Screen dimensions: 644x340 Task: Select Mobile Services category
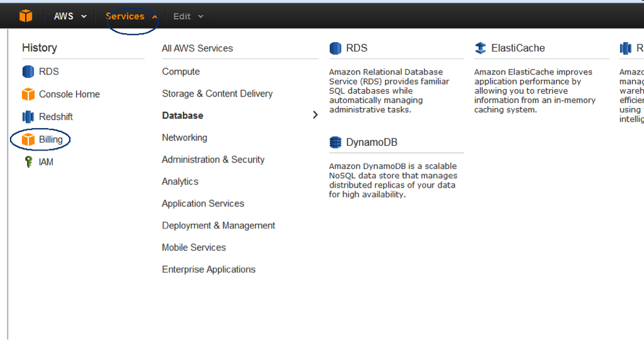[194, 247]
